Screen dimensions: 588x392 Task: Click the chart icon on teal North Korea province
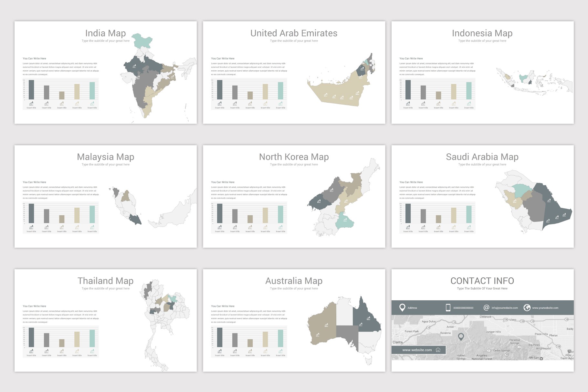(x=345, y=220)
